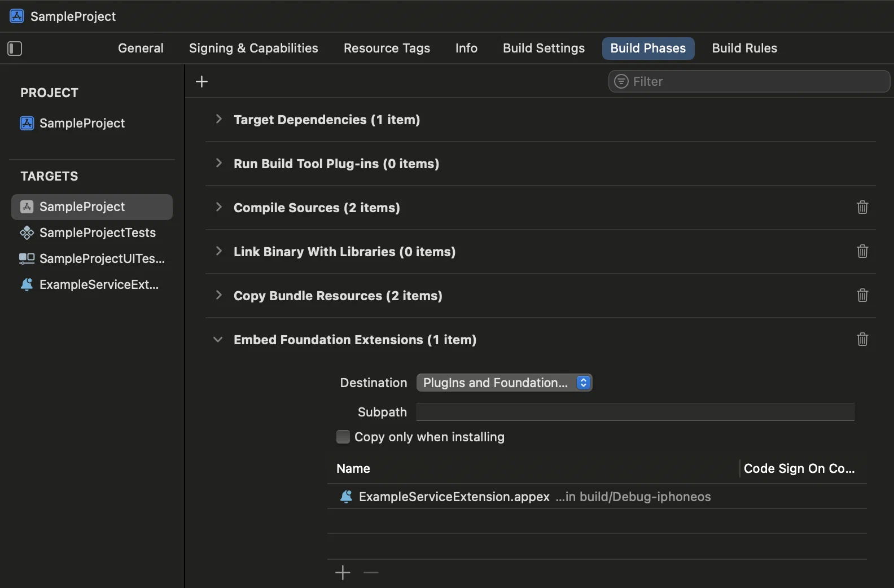894x588 pixels.
Task: Open the Signing & Capabilities tab
Action: pos(253,49)
